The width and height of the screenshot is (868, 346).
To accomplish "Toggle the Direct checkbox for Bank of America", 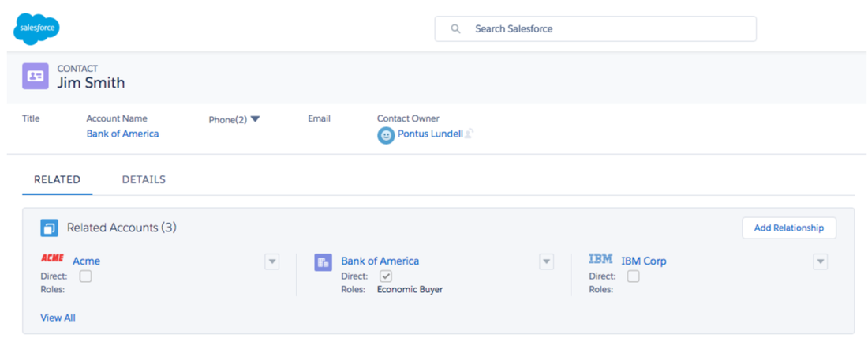I will point(386,276).
